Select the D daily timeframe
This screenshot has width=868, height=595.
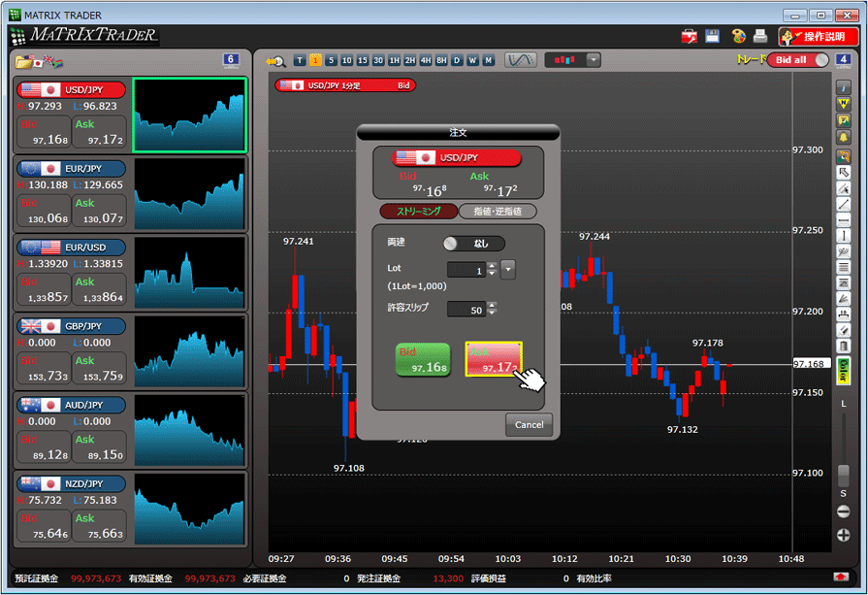coord(457,60)
